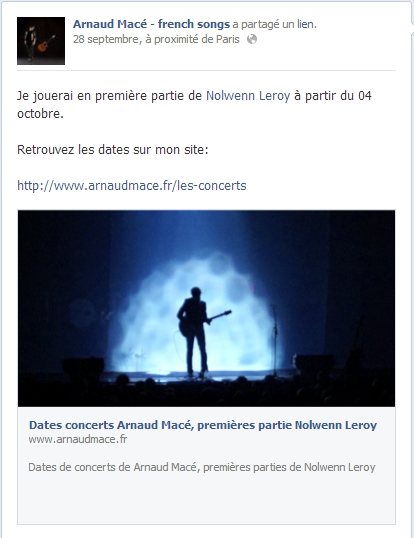414x538 pixels.
Task: Click the 'a partagé un lien' text
Action: pyautogui.click(x=274, y=24)
